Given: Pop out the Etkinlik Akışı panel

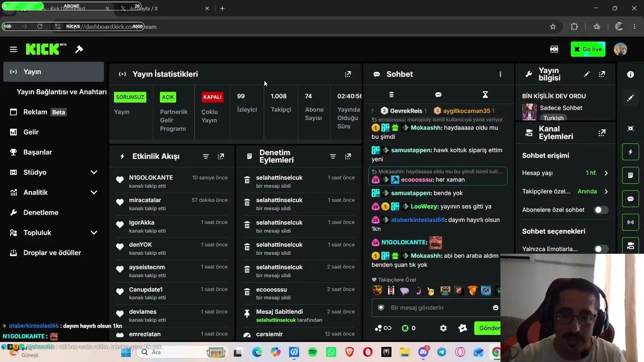Looking at the screenshot, I should click(221, 156).
